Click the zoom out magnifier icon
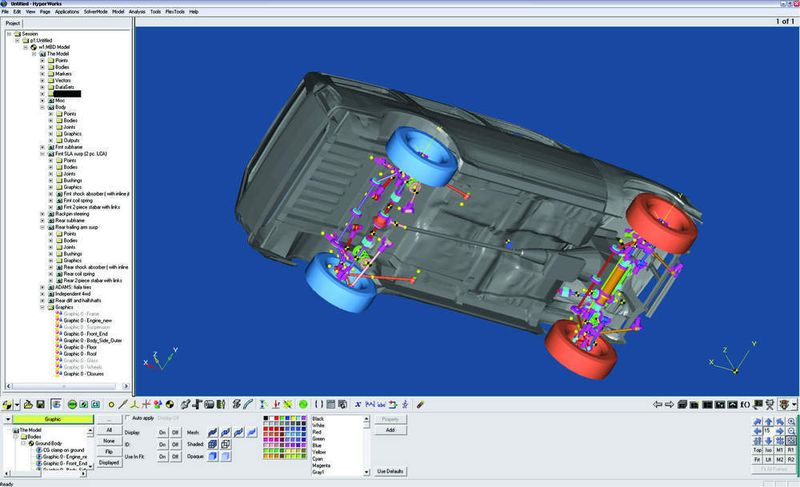 [x=791, y=431]
